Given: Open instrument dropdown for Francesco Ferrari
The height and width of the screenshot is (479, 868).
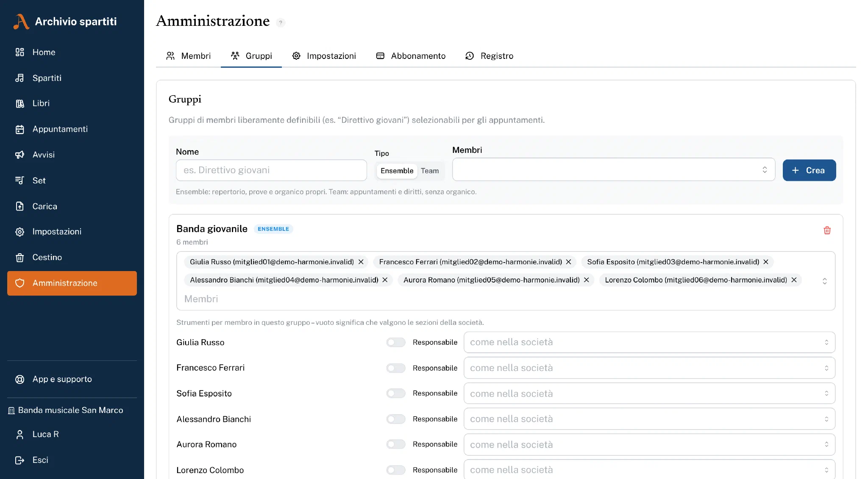Looking at the screenshot, I should pyautogui.click(x=649, y=368).
